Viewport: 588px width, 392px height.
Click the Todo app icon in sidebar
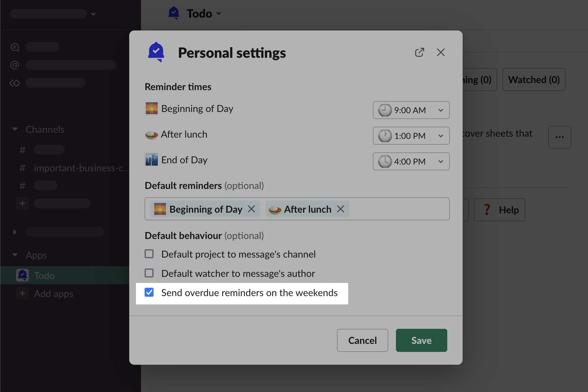[22, 275]
